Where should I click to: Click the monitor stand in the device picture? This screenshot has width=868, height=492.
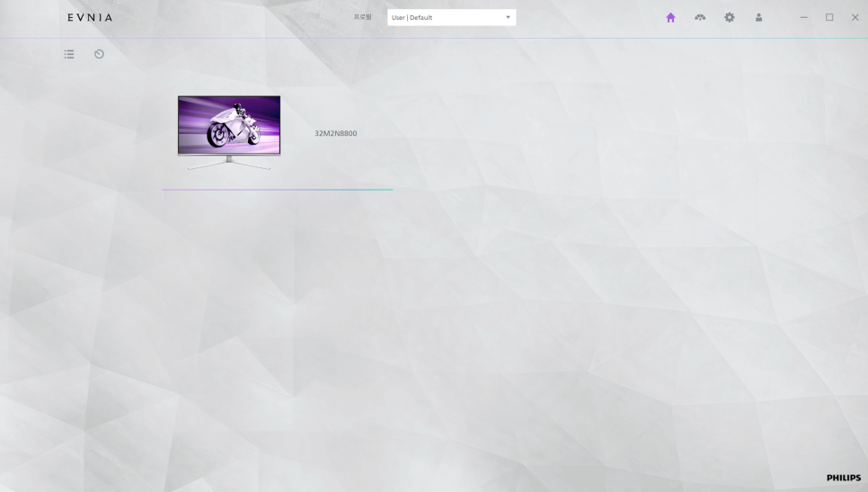pyautogui.click(x=229, y=164)
